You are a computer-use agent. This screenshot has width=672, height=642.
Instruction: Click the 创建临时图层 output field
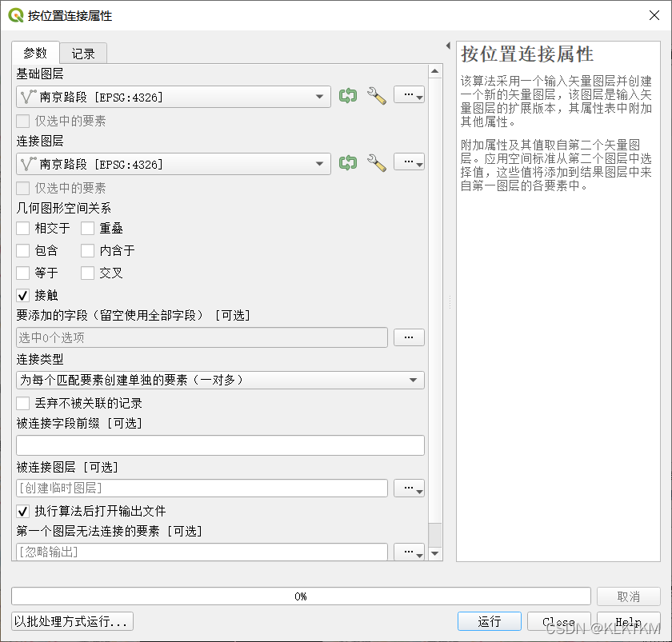pyautogui.click(x=202, y=488)
